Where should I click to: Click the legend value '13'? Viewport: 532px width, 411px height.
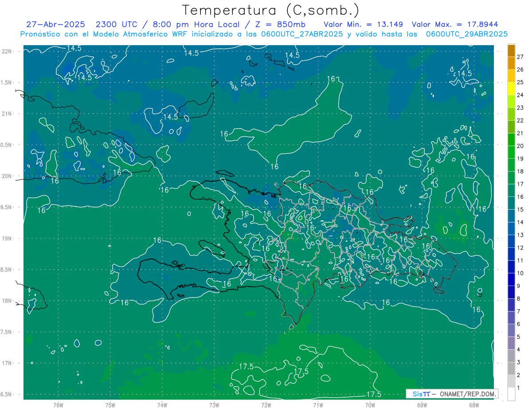[x=520, y=235]
